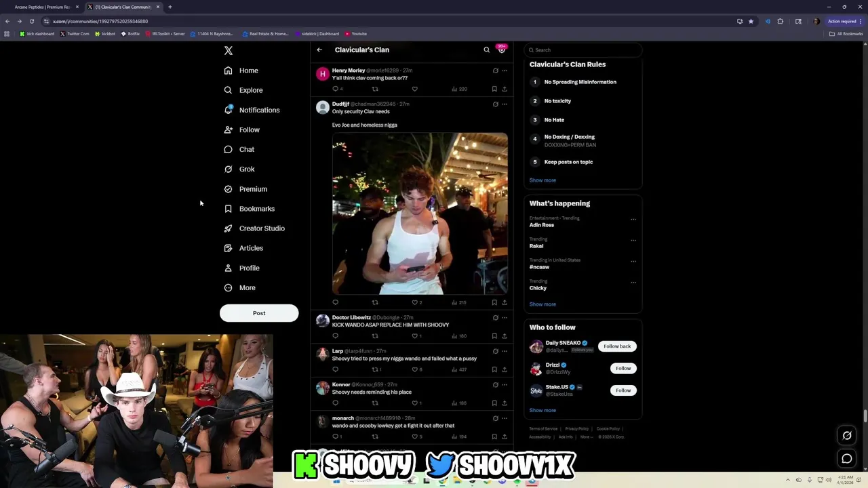Image resolution: width=868 pixels, height=488 pixels.
Task: Open the Youtube bookmark
Action: (x=356, y=34)
